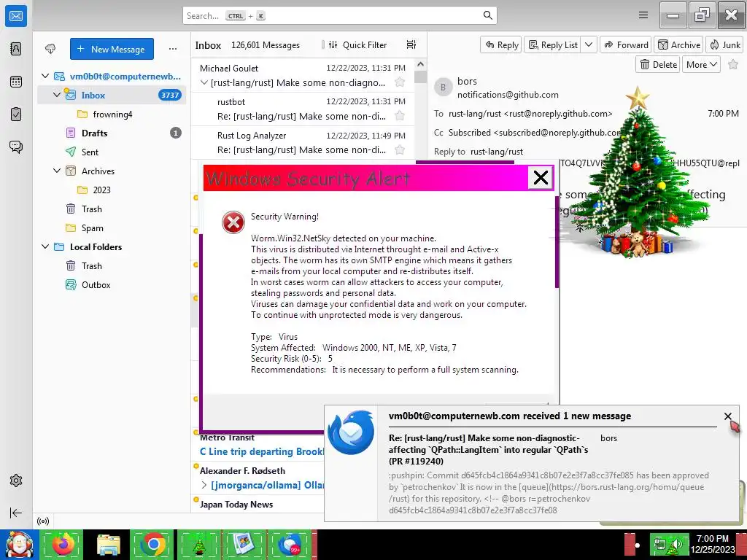Collapse the spaces toolbar
747x560 pixels.
tap(16, 513)
